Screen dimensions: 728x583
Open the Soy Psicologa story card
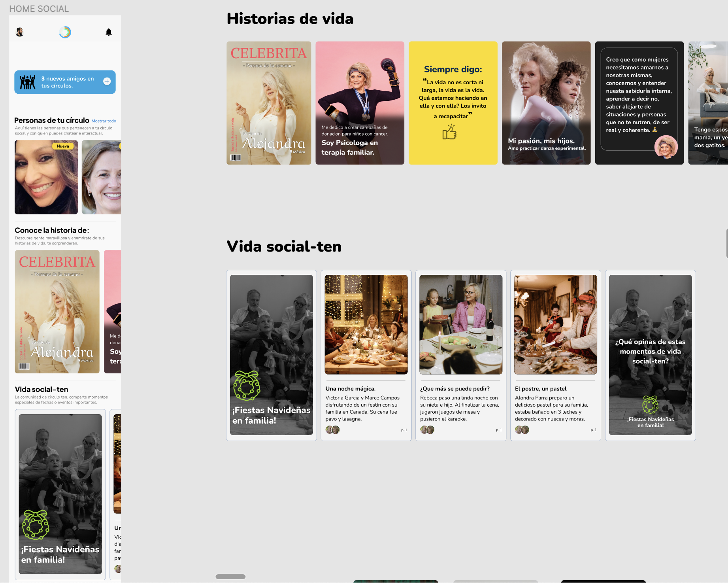coord(360,103)
